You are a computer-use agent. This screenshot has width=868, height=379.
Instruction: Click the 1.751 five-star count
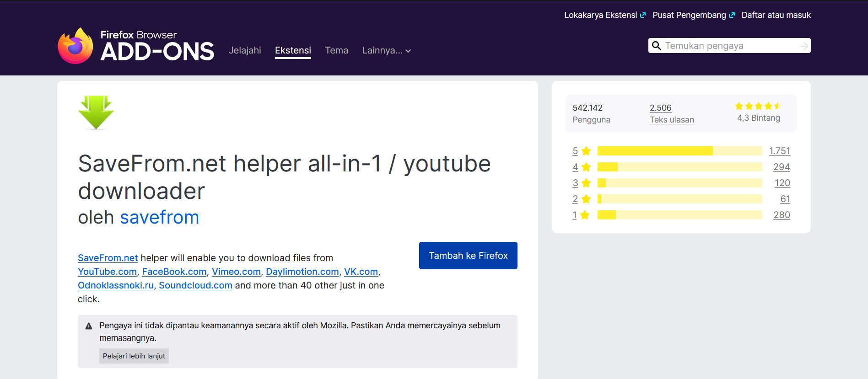point(779,151)
